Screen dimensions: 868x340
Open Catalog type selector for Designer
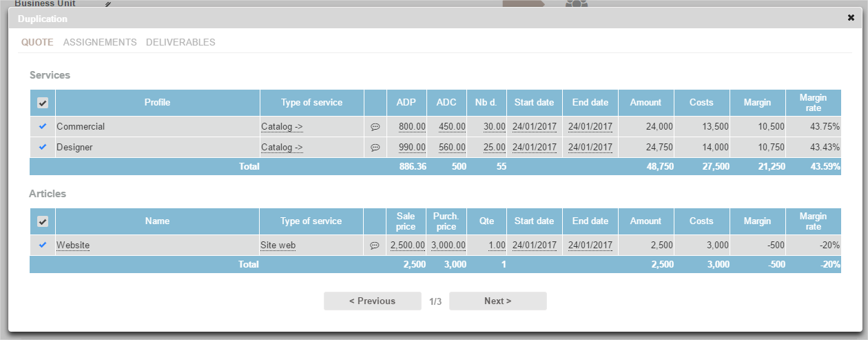point(282,148)
